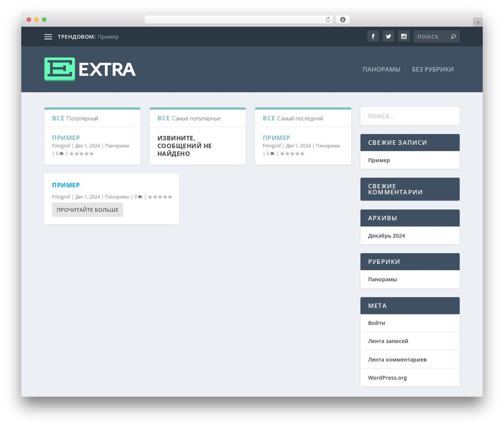Click Fotograf author in bottom post card
504x427 pixels.
click(x=61, y=197)
